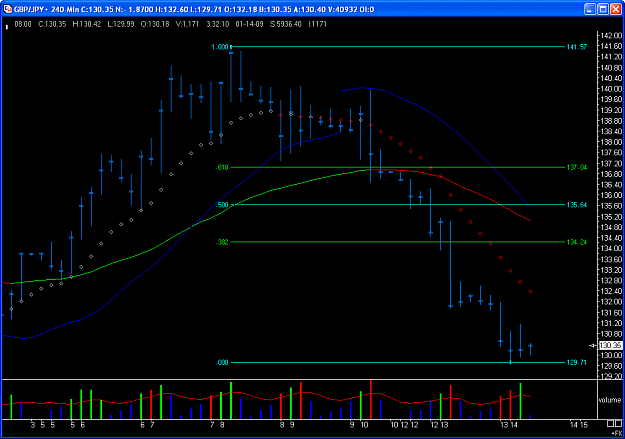The height and width of the screenshot is (439, 625).
Task: Click the 10 date label after 9 on the time axis
Action: click(x=364, y=425)
